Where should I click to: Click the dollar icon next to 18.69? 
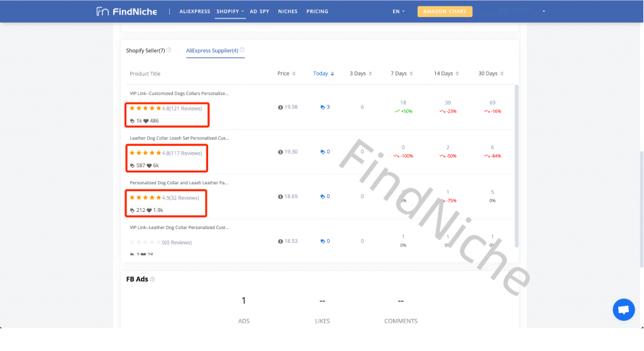pyautogui.click(x=280, y=197)
